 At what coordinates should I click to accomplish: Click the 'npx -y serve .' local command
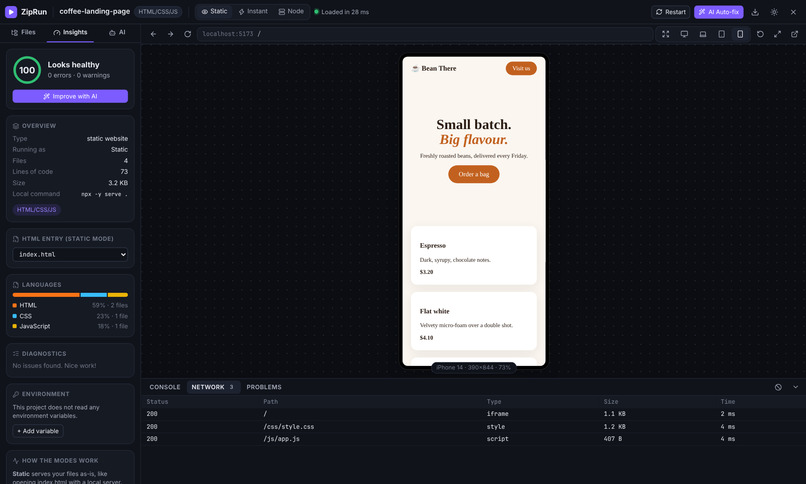click(x=104, y=194)
